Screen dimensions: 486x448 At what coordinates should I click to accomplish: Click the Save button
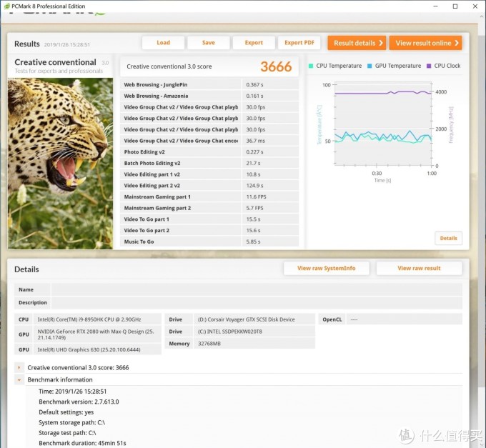tap(208, 43)
